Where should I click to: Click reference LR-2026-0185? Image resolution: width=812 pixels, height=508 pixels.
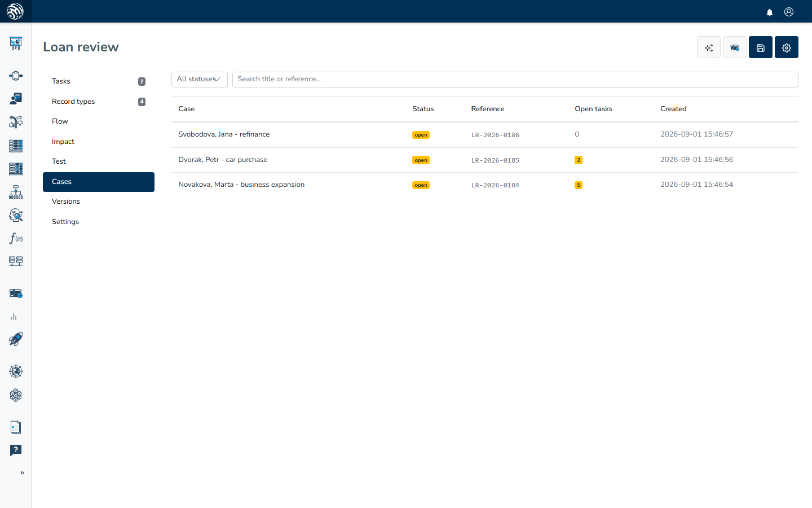tap(495, 160)
